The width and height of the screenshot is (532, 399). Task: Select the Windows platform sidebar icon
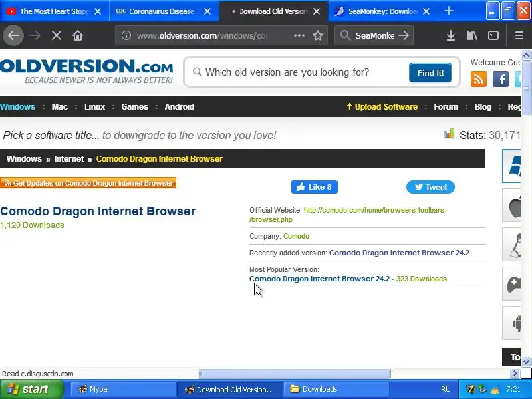point(511,166)
